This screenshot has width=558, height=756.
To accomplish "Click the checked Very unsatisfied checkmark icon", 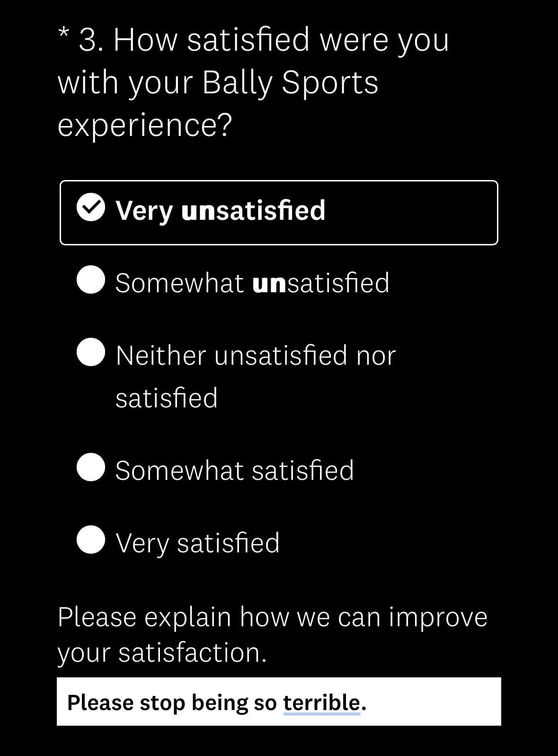I will click(90, 208).
